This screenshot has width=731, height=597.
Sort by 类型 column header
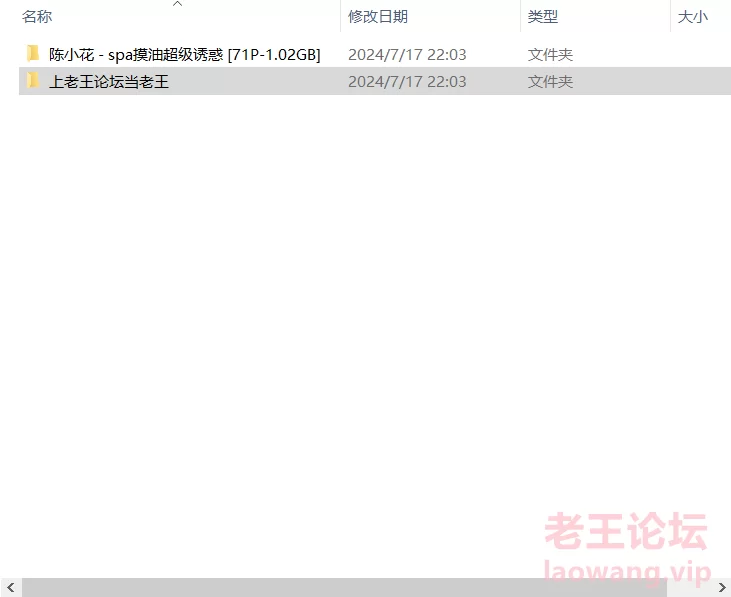tap(543, 17)
